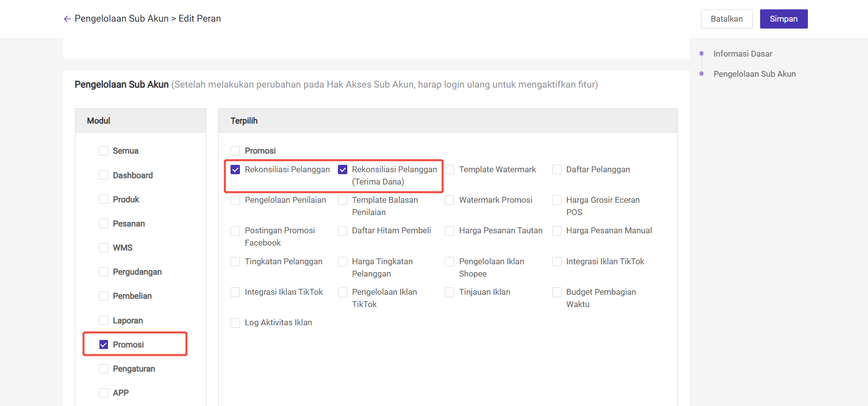Screen dimensions: 868x406
Task: Check the Daftar Pelanggan permission
Action: 557,170
